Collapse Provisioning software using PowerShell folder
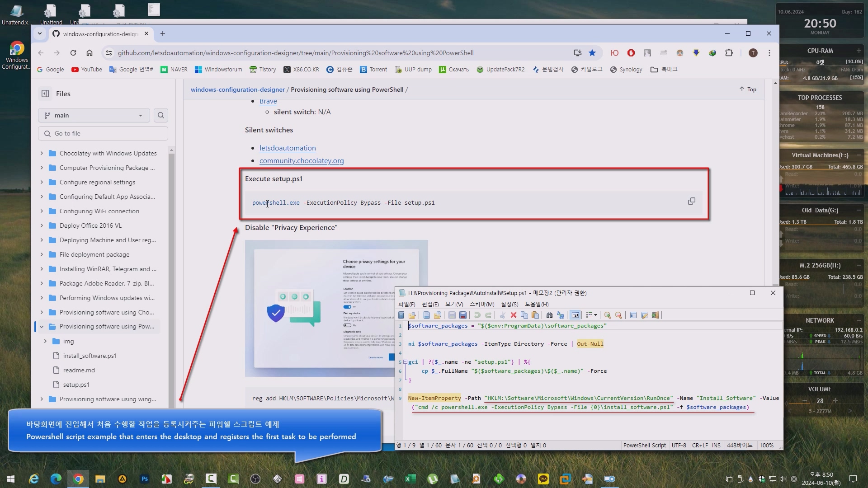 coord(42,326)
